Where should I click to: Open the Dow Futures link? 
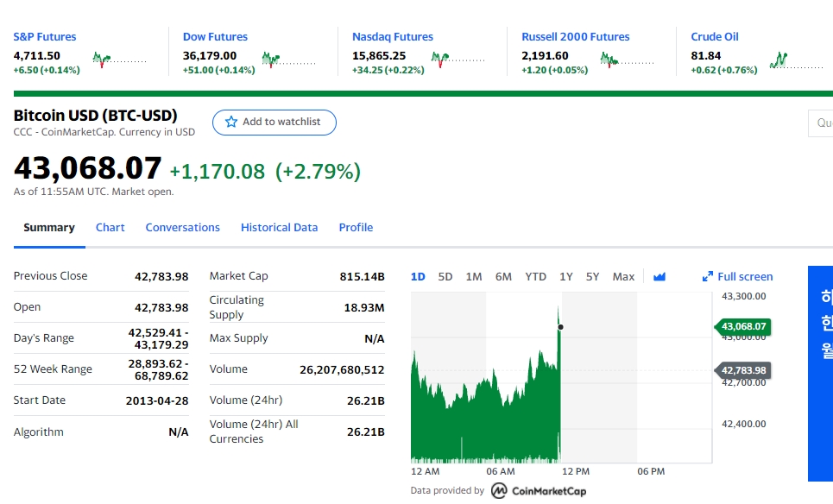pyautogui.click(x=215, y=36)
